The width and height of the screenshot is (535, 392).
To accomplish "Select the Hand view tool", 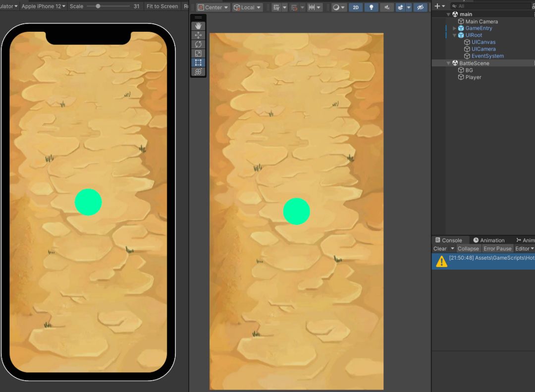I will (198, 26).
